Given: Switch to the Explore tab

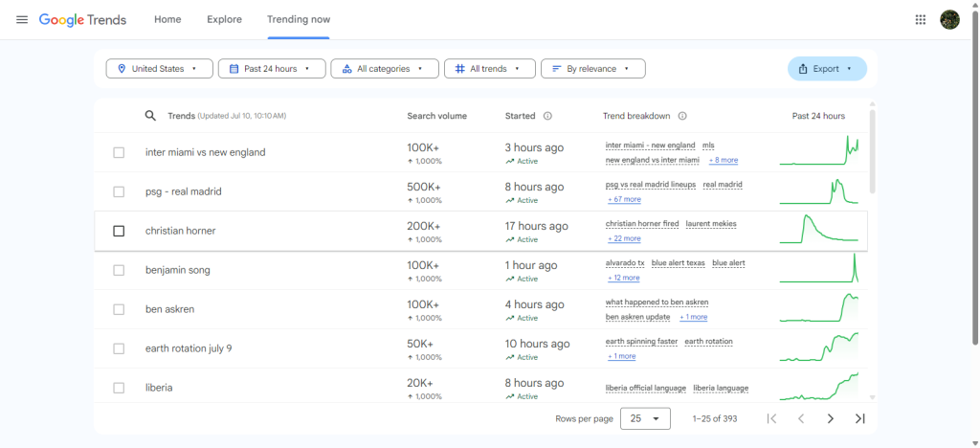Looking at the screenshot, I should click(x=224, y=19).
